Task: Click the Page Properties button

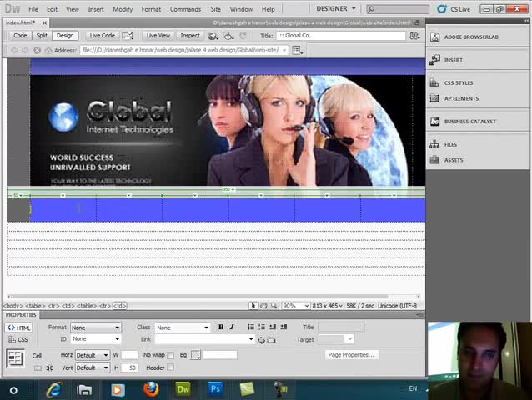Action: (x=352, y=355)
